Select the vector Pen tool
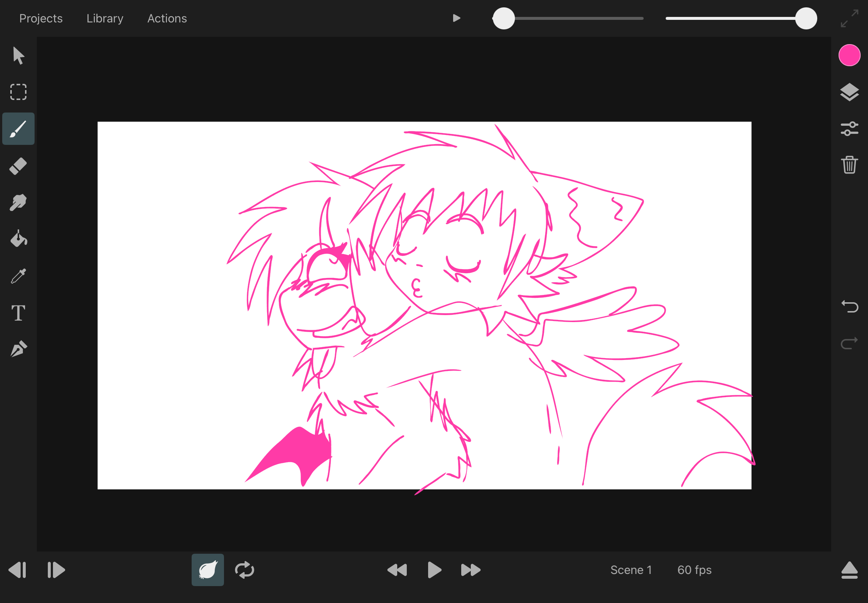The height and width of the screenshot is (603, 868). click(18, 349)
